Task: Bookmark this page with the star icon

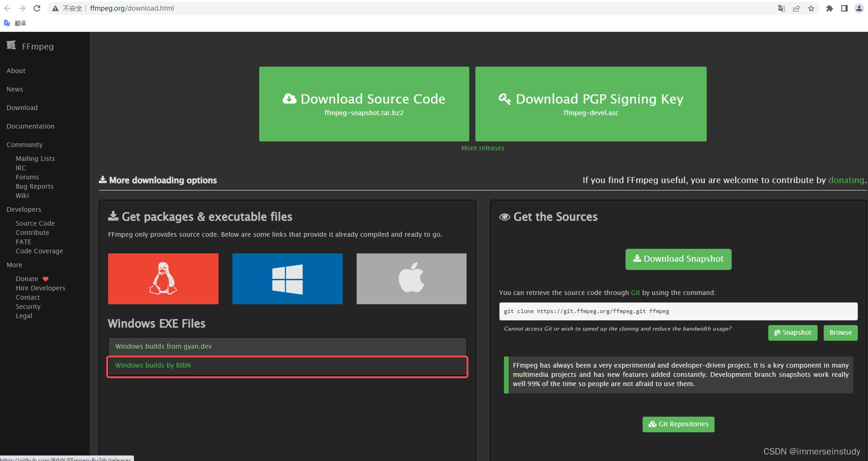Action: 811,8
